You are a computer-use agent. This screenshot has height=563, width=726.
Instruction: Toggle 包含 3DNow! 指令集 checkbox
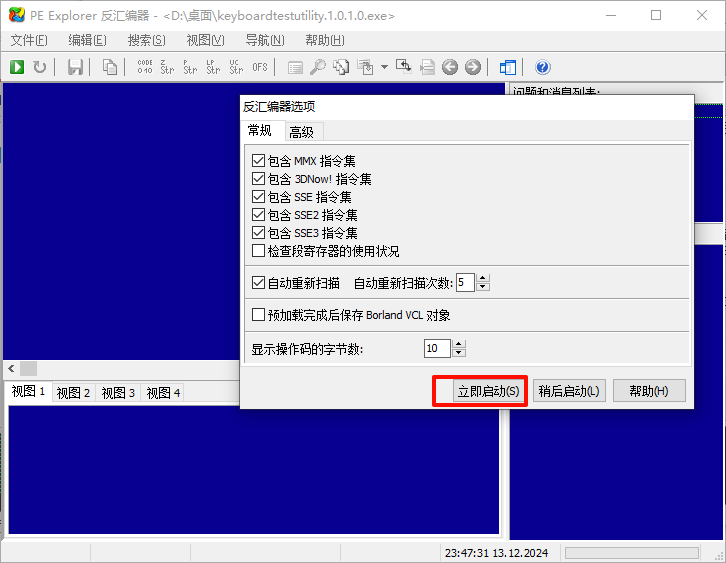(x=258, y=179)
